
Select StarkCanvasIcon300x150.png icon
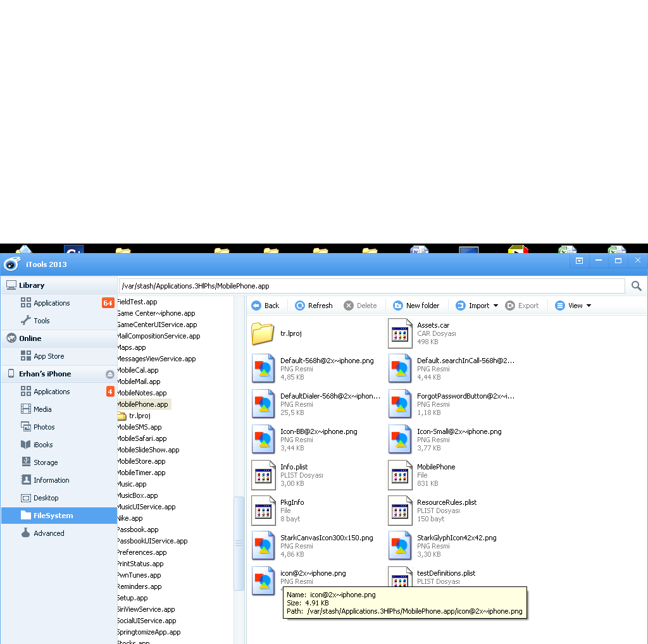click(x=263, y=546)
